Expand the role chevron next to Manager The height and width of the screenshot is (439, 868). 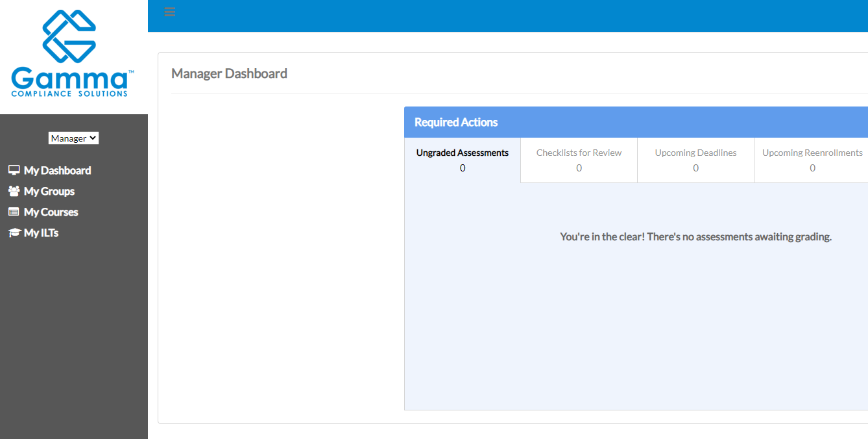coord(94,138)
